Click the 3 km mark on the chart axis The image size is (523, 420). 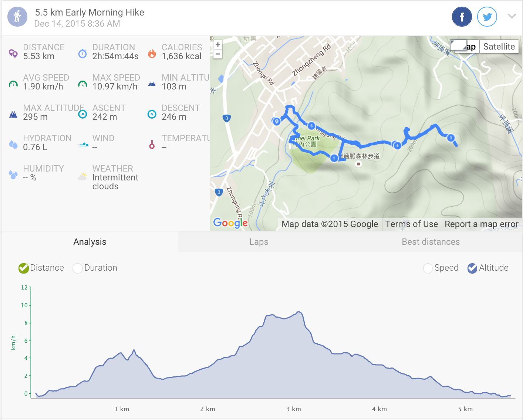click(294, 409)
